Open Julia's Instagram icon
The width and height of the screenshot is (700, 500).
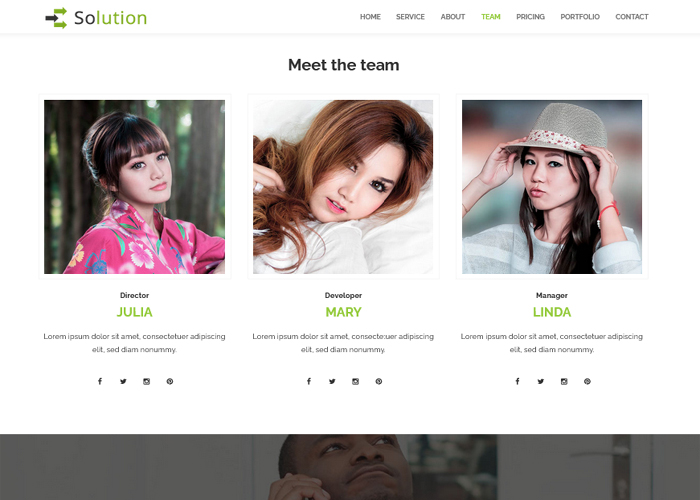(x=146, y=381)
